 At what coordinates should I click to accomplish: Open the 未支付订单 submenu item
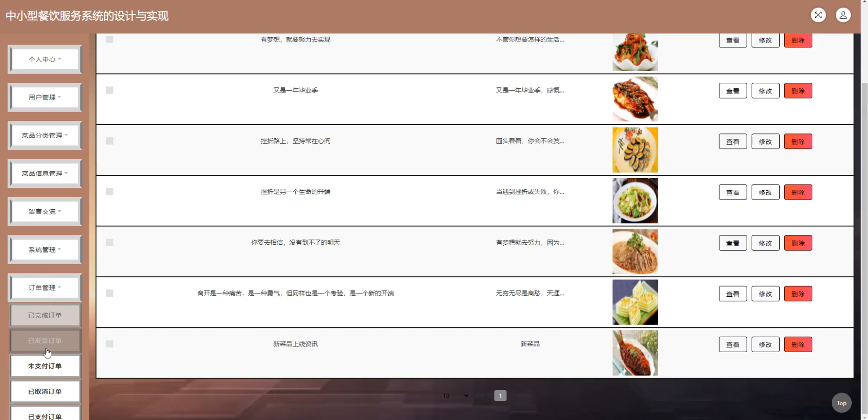point(45,366)
